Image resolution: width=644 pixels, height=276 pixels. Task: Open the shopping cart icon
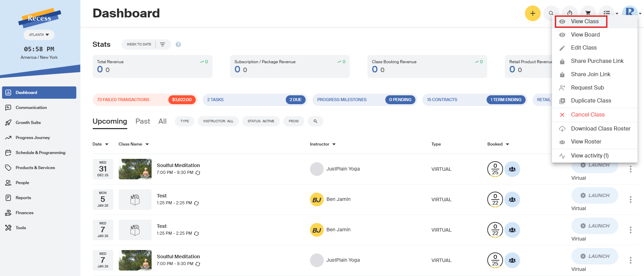point(588,13)
